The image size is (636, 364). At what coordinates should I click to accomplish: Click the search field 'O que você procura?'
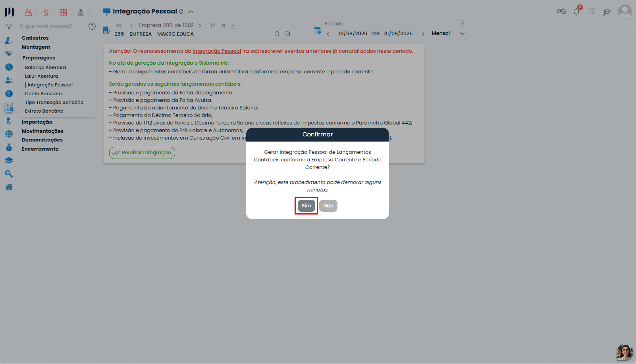coord(46,26)
